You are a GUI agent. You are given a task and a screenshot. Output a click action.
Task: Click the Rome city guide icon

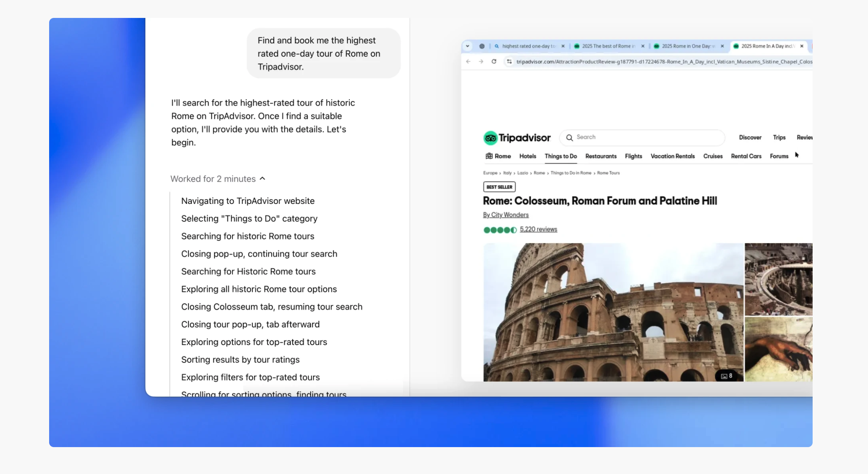(x=489, y=156)
